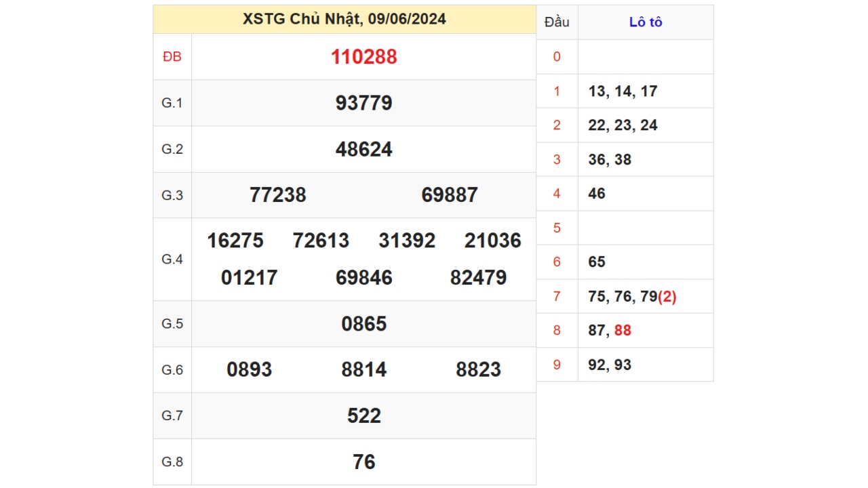This screenshot has width=868, height=488.
Task: Click the G.7 prize label
Action: (172, 415)
